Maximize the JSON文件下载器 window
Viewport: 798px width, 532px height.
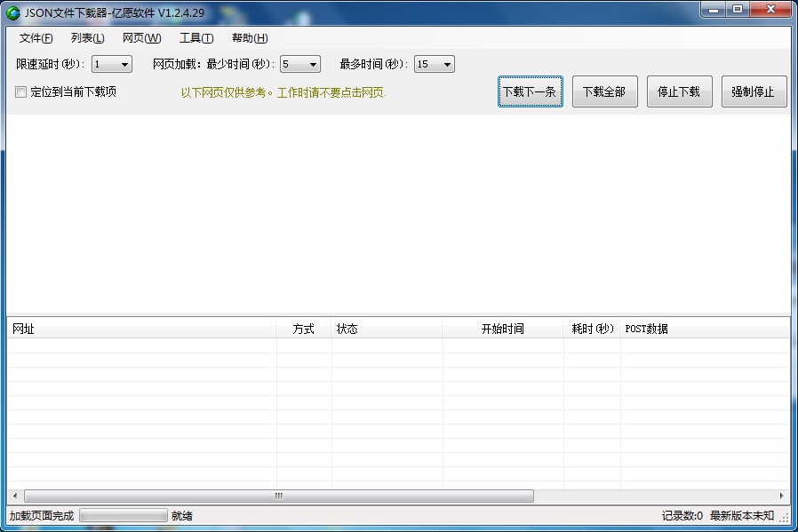pyautogui.click(x=738, y=9)
